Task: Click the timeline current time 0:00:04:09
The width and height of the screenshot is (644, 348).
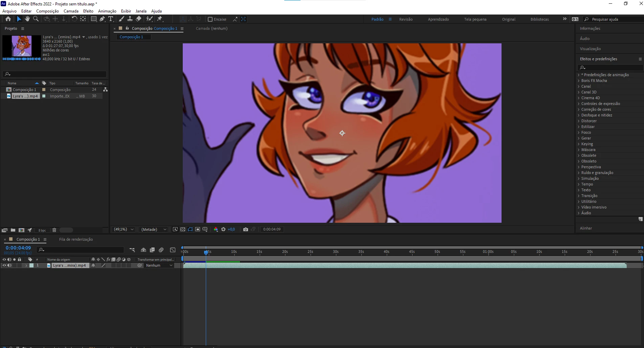Action: click(x=18, y=248)
